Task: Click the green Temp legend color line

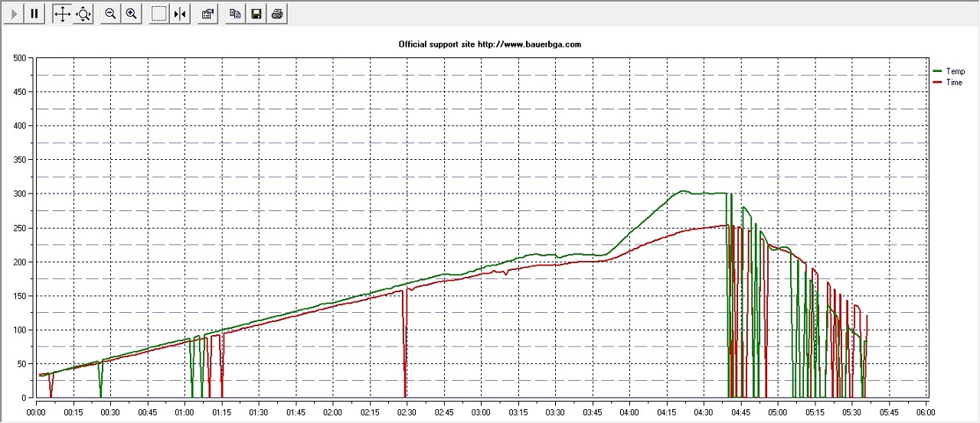Action: [x=938, y=71]
